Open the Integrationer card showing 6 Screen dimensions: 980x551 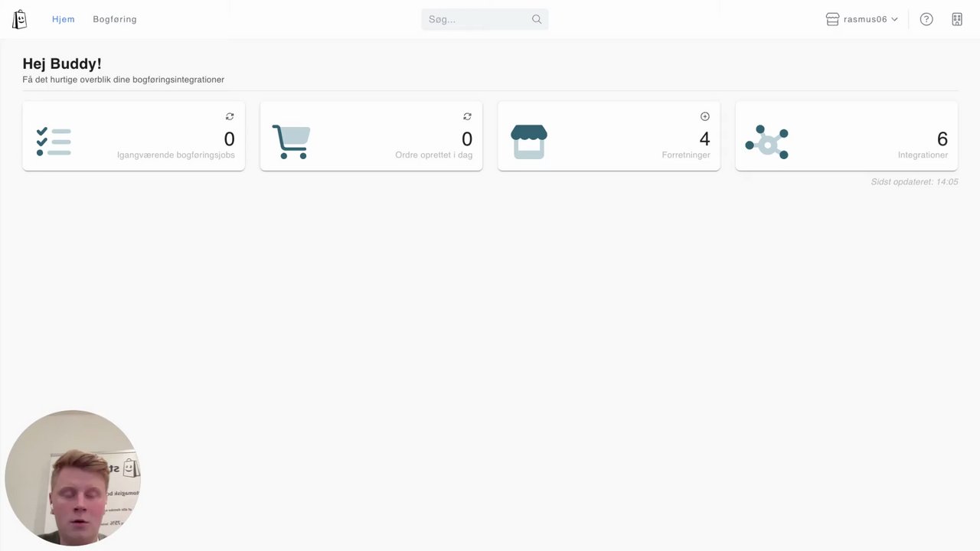(847, 135)
